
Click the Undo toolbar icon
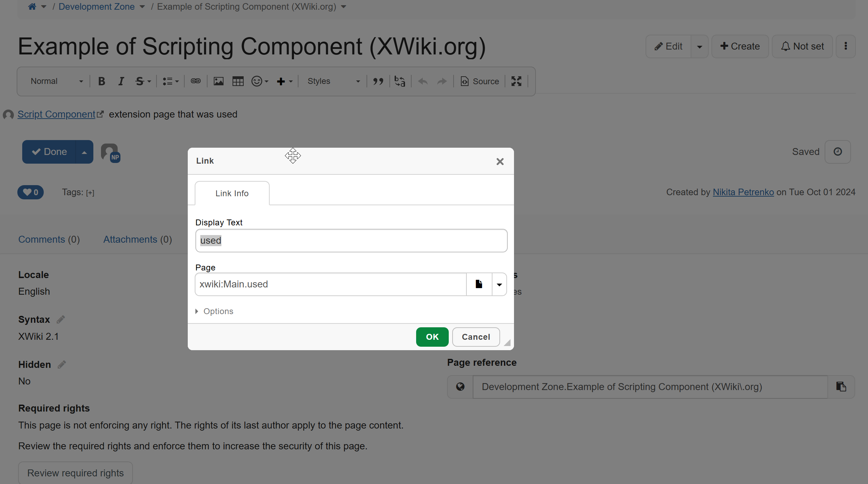tap(423, 81)
